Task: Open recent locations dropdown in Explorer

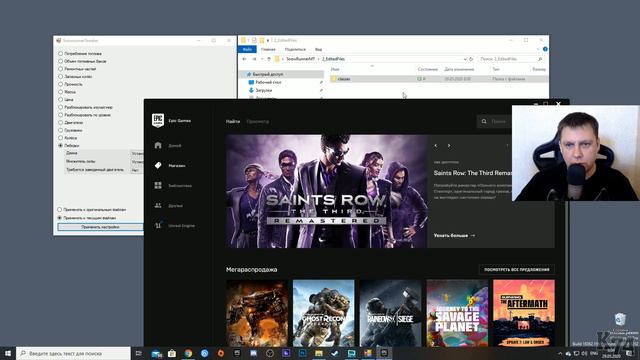Action: [x=262, y=59]
